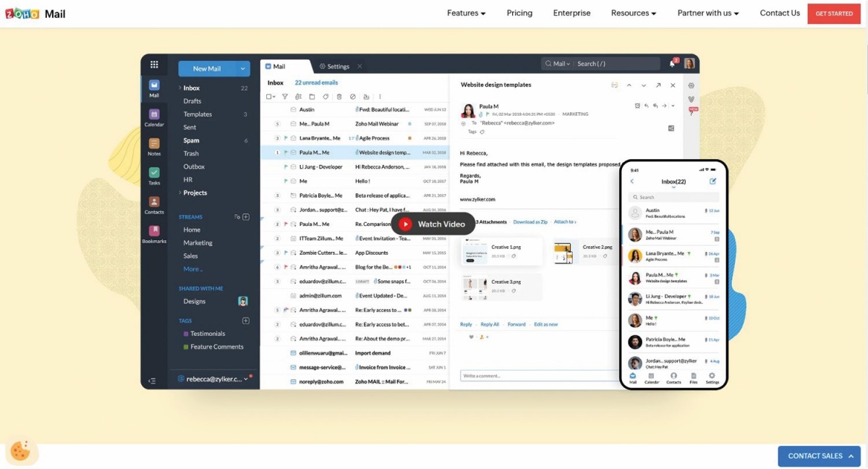Go to previous email with up arrow
This screenshot has height=469, width=868.
tap(629, 85)
